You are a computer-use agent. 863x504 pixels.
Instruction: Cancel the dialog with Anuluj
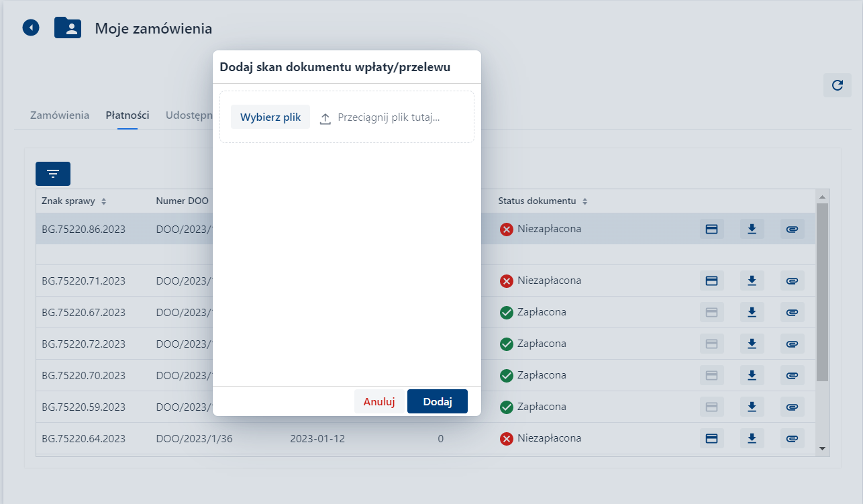(x=379, y=402)
